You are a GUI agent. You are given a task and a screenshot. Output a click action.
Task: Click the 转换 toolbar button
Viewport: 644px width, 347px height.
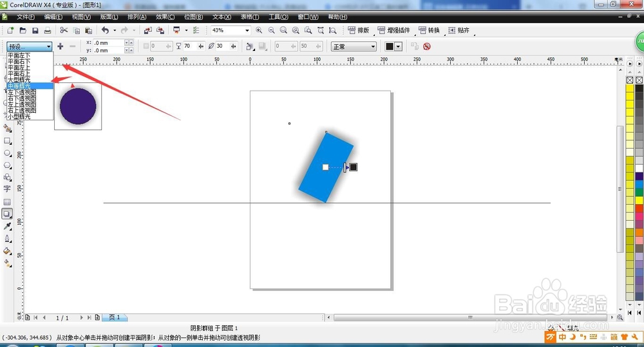click(429, 30)
